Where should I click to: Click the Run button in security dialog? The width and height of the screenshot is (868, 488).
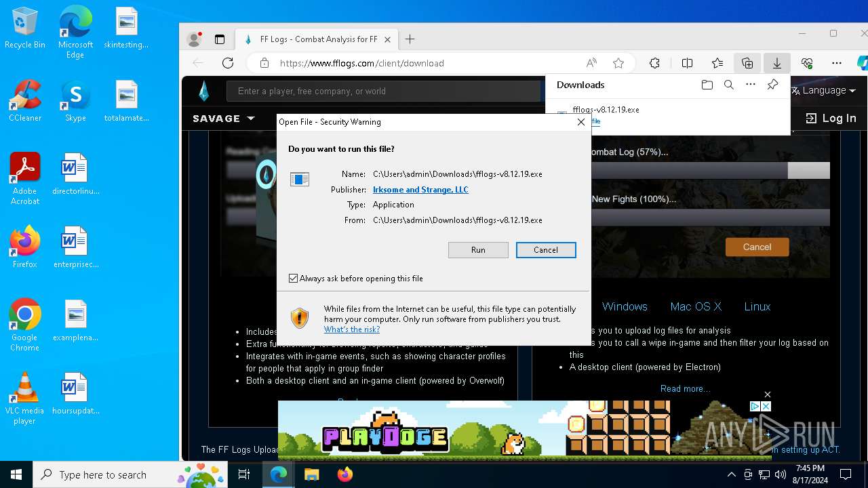tap(478, 250)
